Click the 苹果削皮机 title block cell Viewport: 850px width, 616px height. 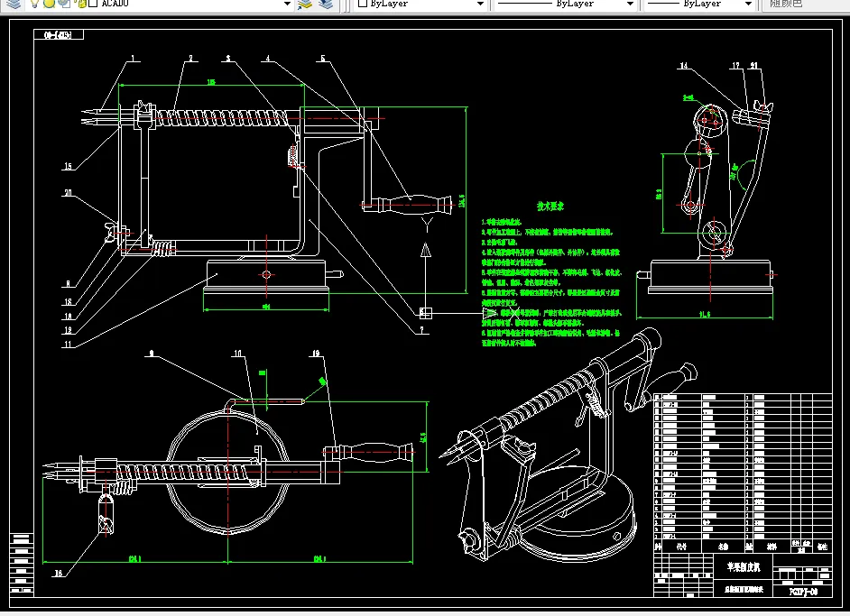pyautogui.click(x=744, y=567)
